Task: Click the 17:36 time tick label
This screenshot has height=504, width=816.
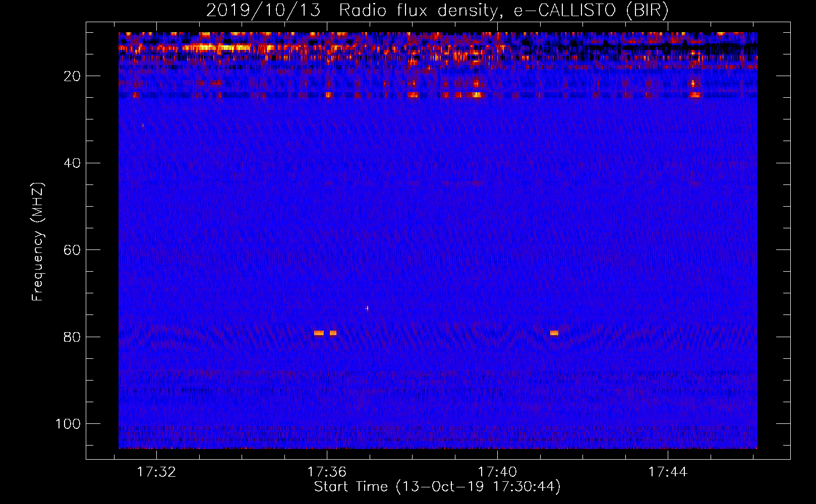Action: 327,472
